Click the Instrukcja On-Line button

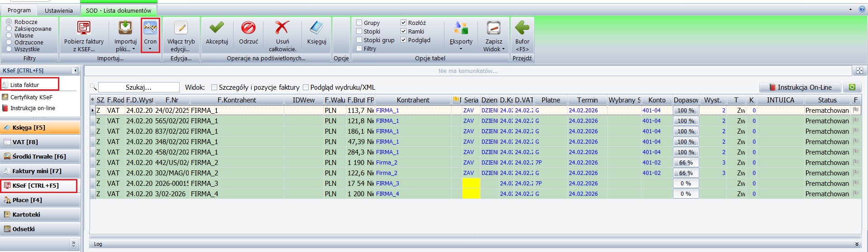(x=800, y=87)
